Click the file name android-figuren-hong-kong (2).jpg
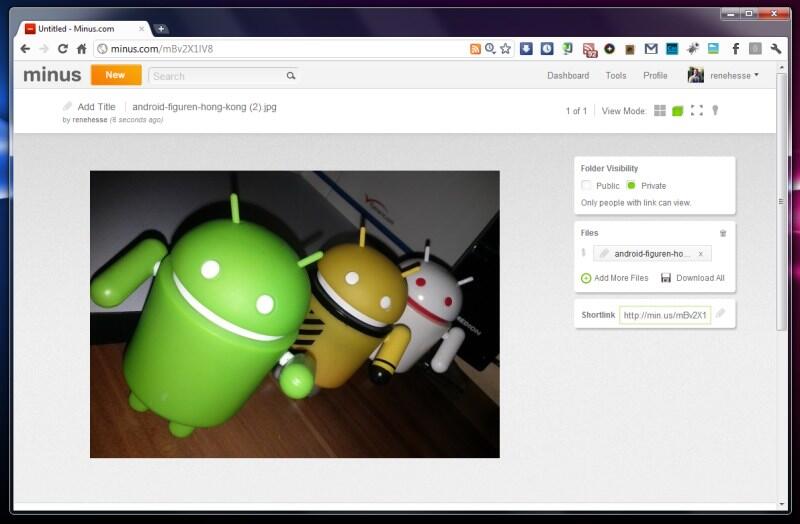 click(x=204, y=107)
